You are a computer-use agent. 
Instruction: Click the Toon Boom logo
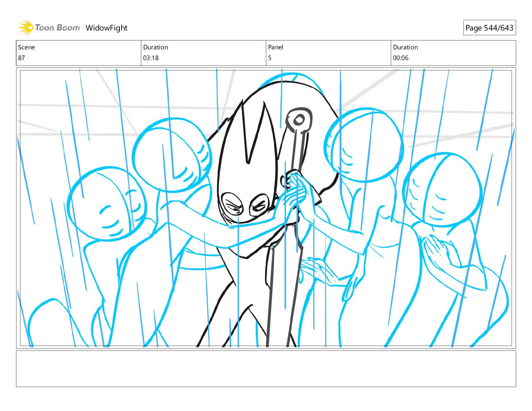[49, 28]
